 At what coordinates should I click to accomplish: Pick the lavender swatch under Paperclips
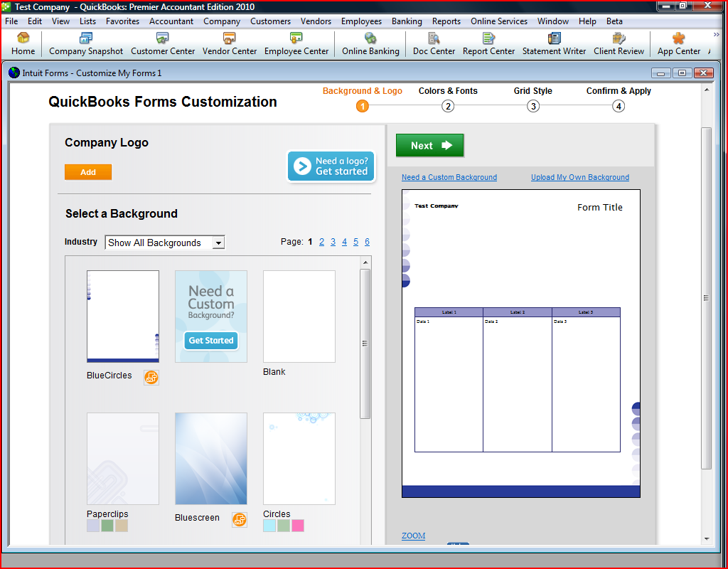click(93, 526)
